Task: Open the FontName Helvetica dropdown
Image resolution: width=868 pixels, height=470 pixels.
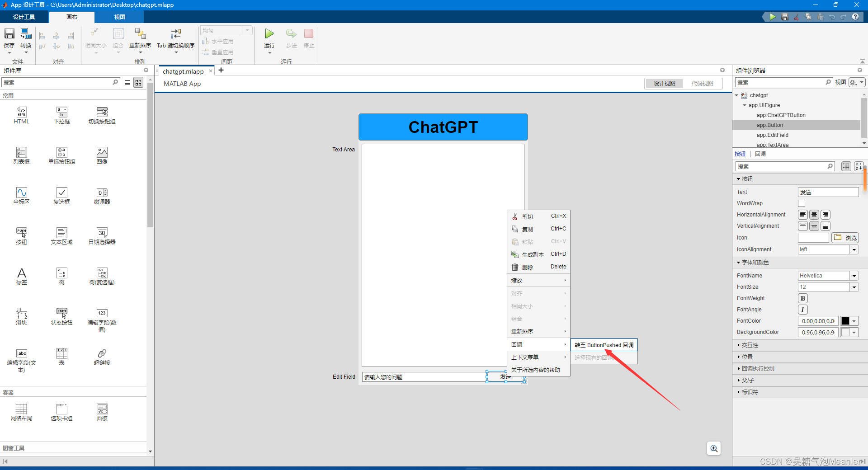Action: tap(854, 276)
